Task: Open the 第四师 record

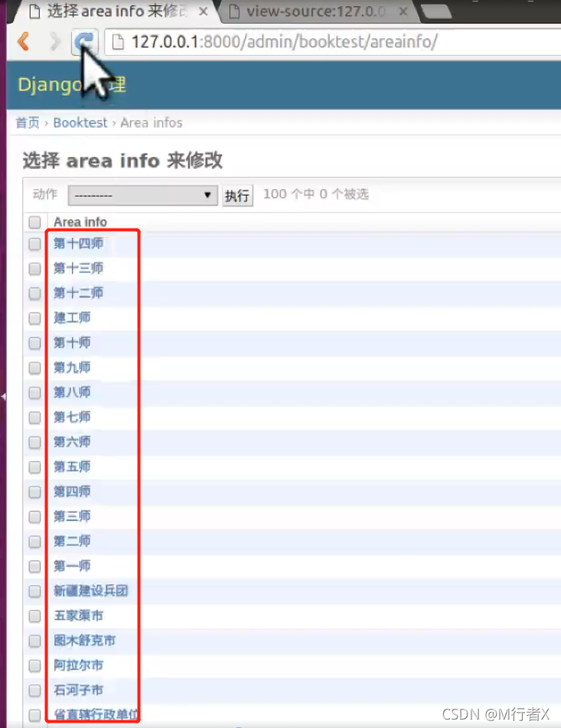Action: click(72, 492)
